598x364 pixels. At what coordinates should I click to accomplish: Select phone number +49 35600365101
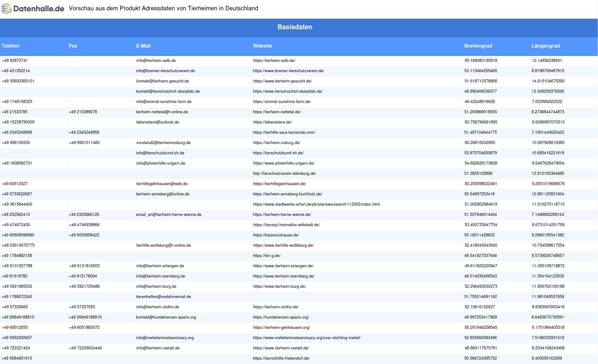(x=18, y=81)
